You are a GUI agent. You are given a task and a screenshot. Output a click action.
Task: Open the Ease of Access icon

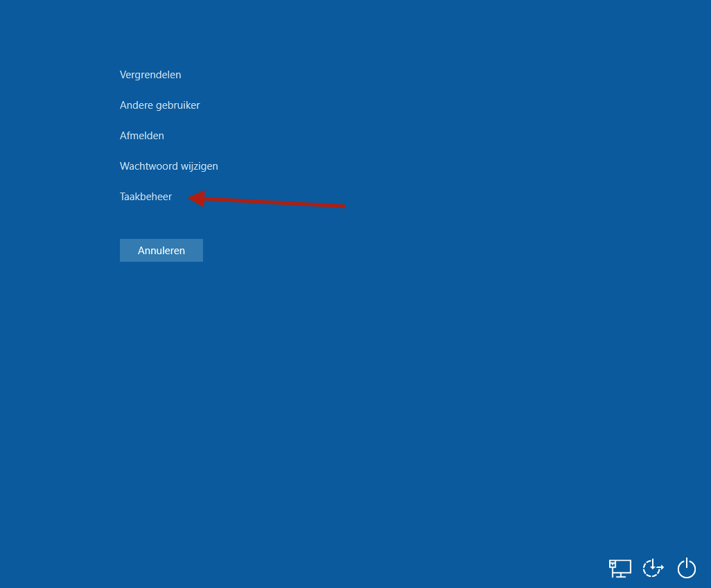point(653,568)
